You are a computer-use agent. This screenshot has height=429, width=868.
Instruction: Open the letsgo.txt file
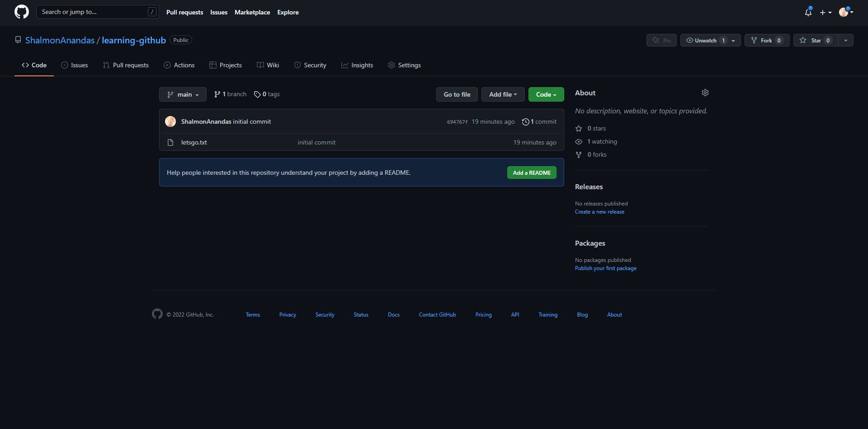point(194,142)
